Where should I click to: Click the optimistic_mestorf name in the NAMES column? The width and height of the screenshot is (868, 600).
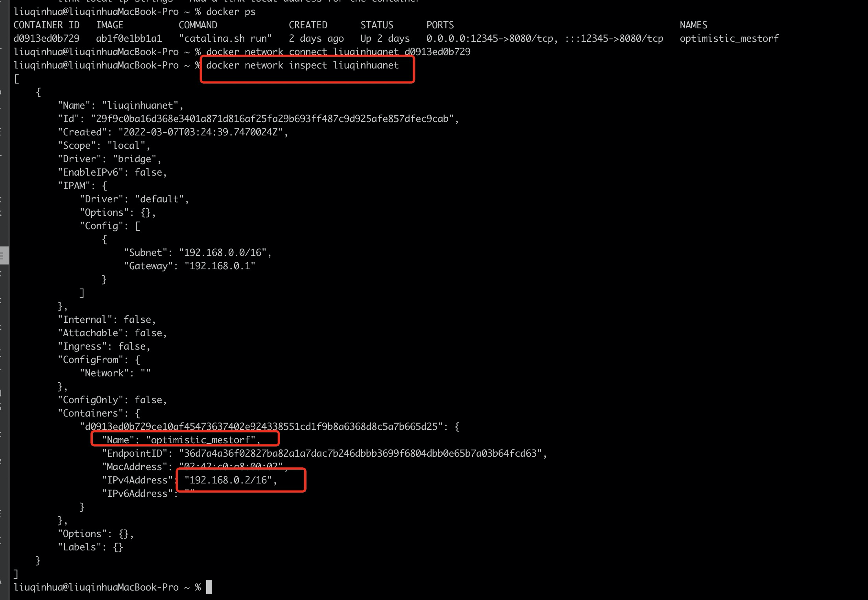[x=729, y=39]
